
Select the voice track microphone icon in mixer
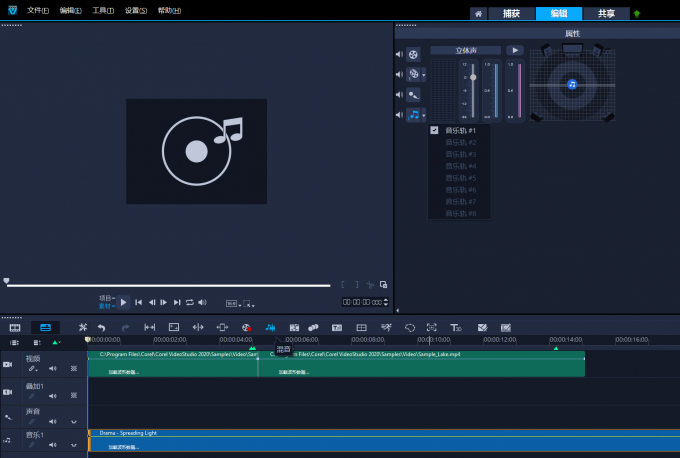click(413, 94)
